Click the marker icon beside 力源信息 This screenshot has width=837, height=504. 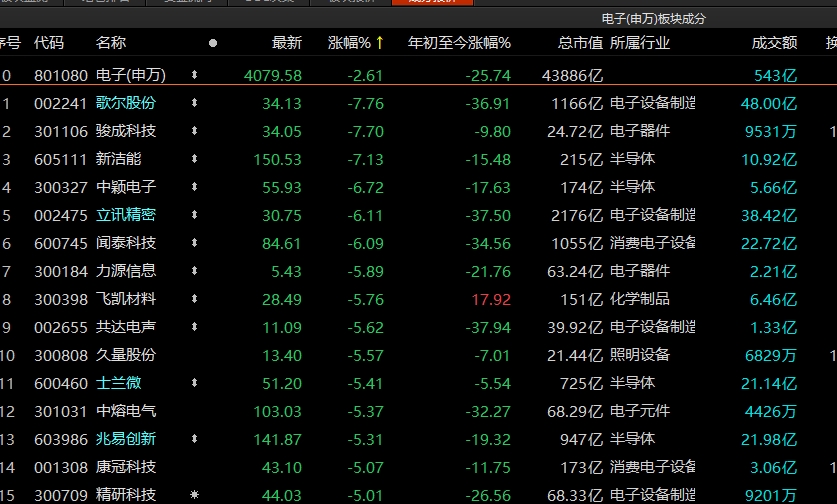click(194, 271)
